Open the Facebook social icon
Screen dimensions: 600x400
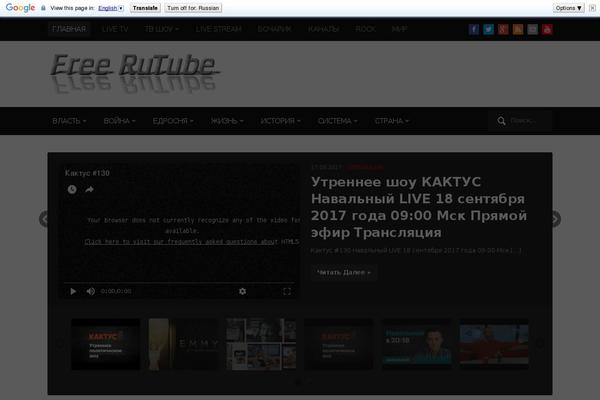pyautogui.click(x=474, y=29)
